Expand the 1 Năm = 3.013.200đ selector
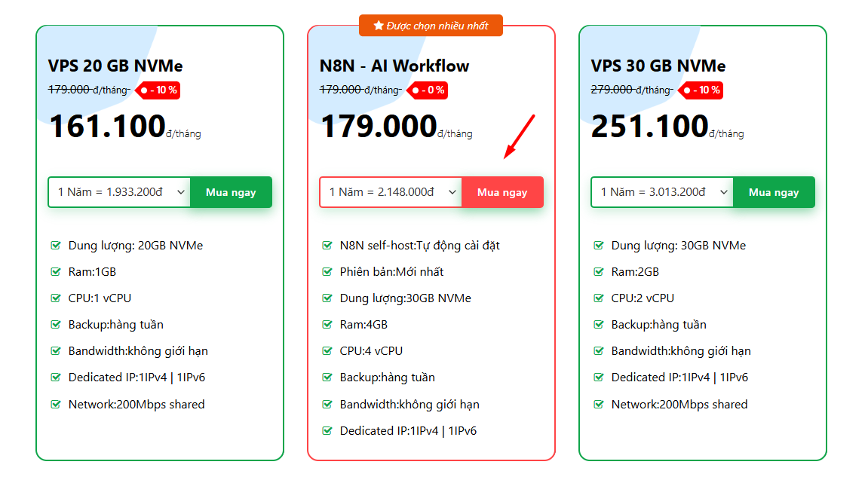Screen dimensions: 868x480 coord(661,191)
